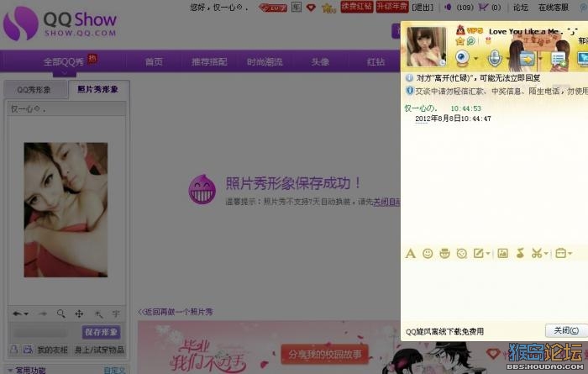Select the four-arrow move tool icon

pos(79,313)
